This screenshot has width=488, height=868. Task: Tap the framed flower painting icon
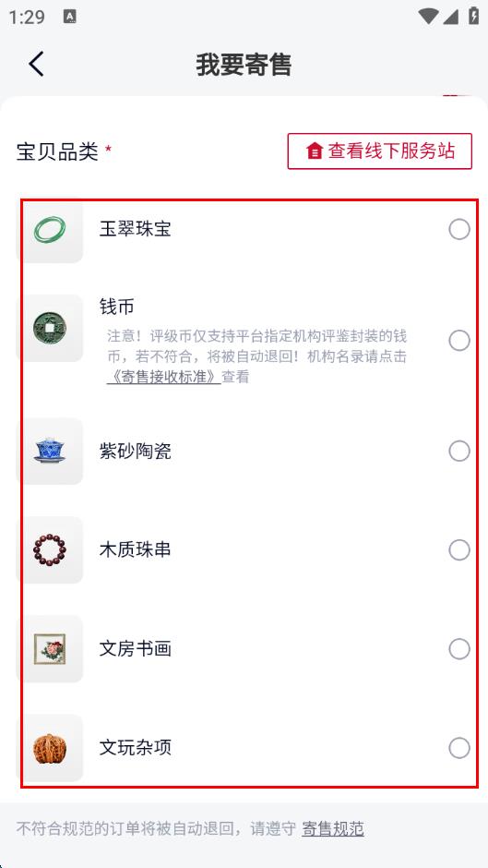pos(50,649)
